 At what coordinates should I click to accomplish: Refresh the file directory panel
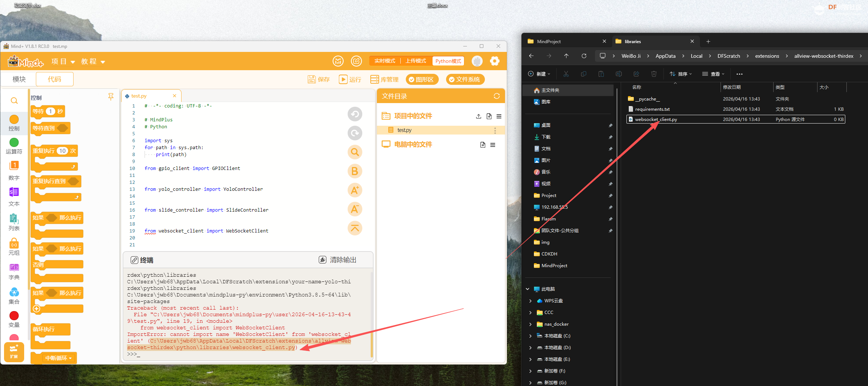[497, 96]
